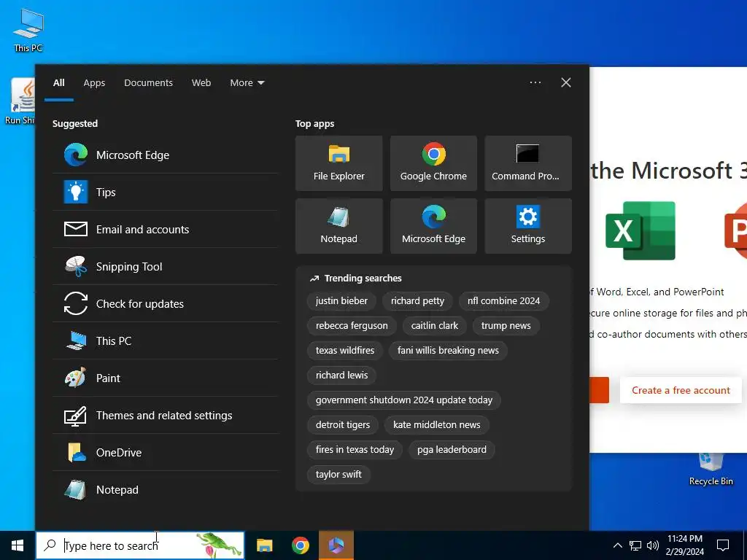Search trending topic detroit tigers
The height and width of the screenshot is (560, 747).
coord(343,425)
